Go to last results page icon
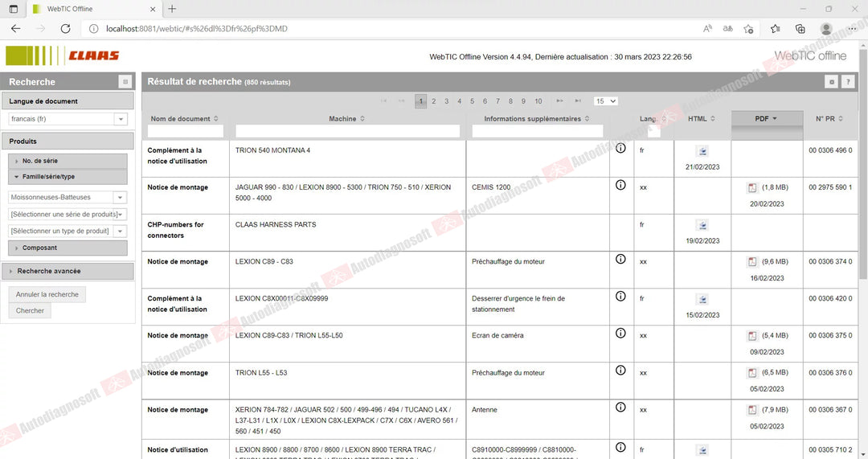Viewport: 868px width, 459px height. pos(577,101)
